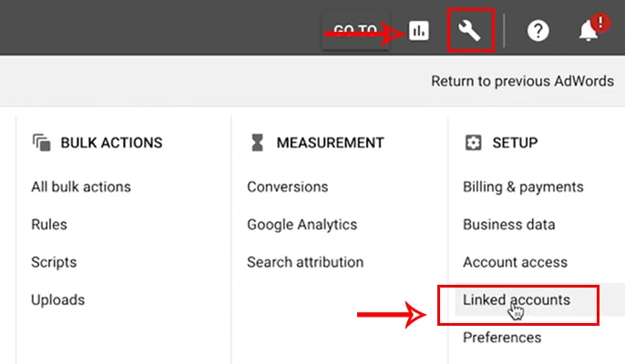This screenshot has height=364, width=625.
Task: Open Preferences under Setup
Action: coord(502,338)
